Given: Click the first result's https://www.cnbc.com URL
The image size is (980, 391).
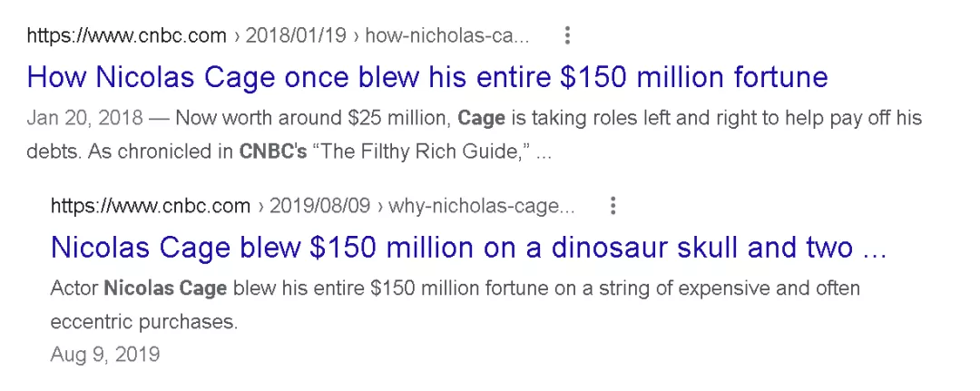Looking at the screenshot, I should point(126,36).
